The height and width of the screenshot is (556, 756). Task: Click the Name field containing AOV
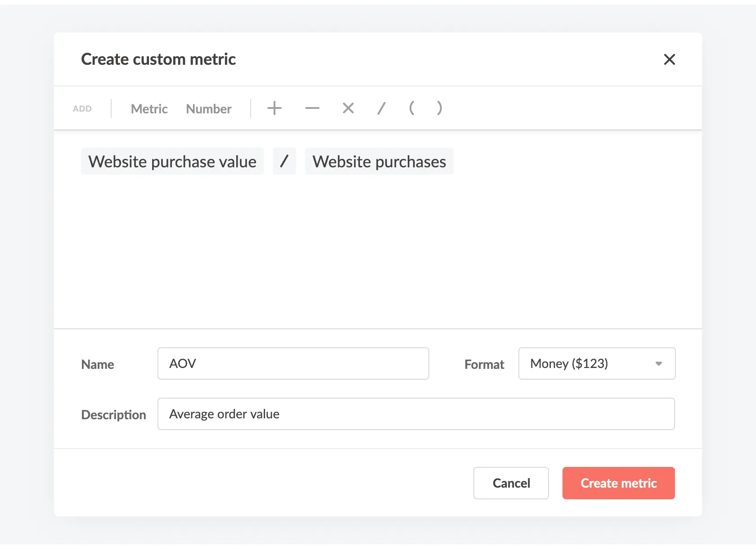tap(293, 363)
